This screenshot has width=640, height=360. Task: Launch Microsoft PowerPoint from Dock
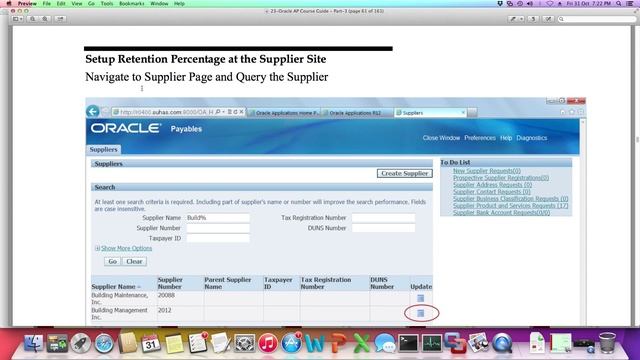point(338,343)
